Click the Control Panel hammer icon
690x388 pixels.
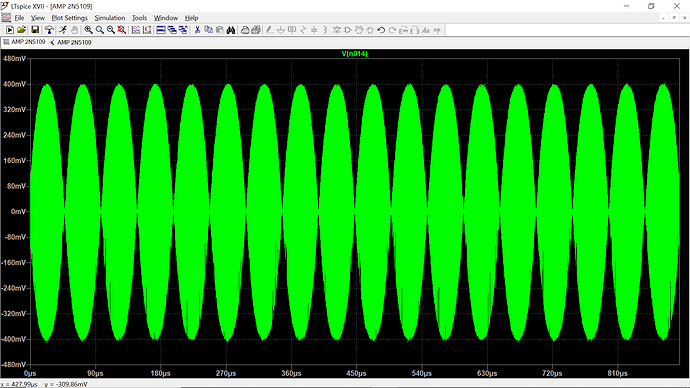click(49, 30)
